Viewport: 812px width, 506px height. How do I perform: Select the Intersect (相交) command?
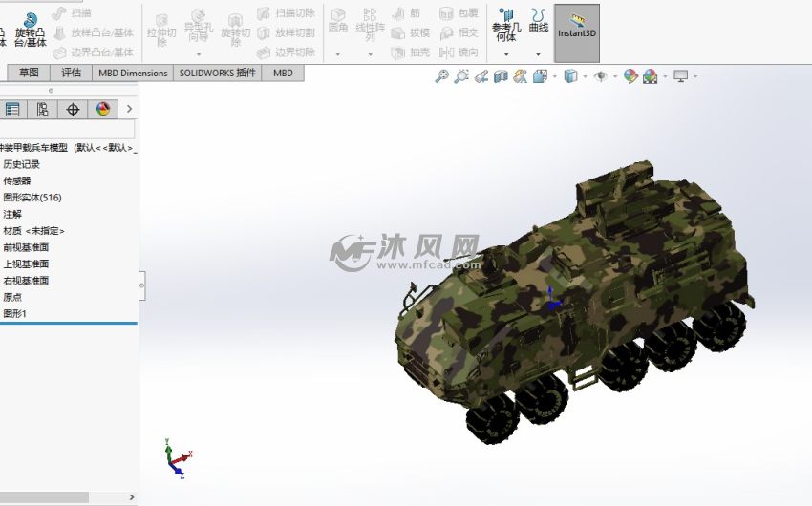(459, 32)
